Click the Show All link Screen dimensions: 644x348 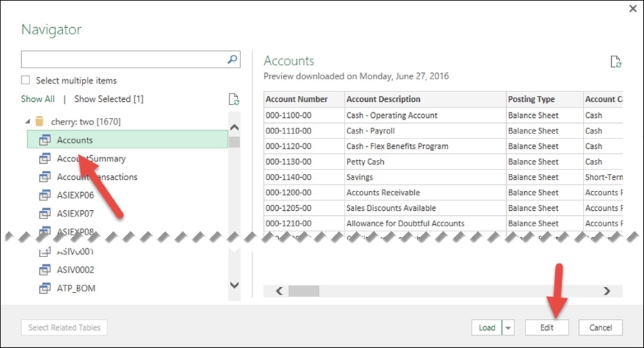pyautogui.click(x=37, y=99)
